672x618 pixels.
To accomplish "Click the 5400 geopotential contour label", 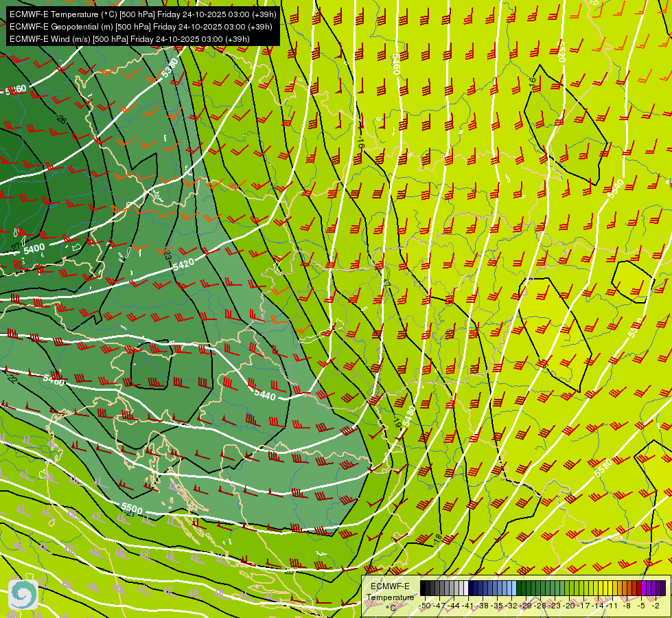I will [x=34, y=249].
